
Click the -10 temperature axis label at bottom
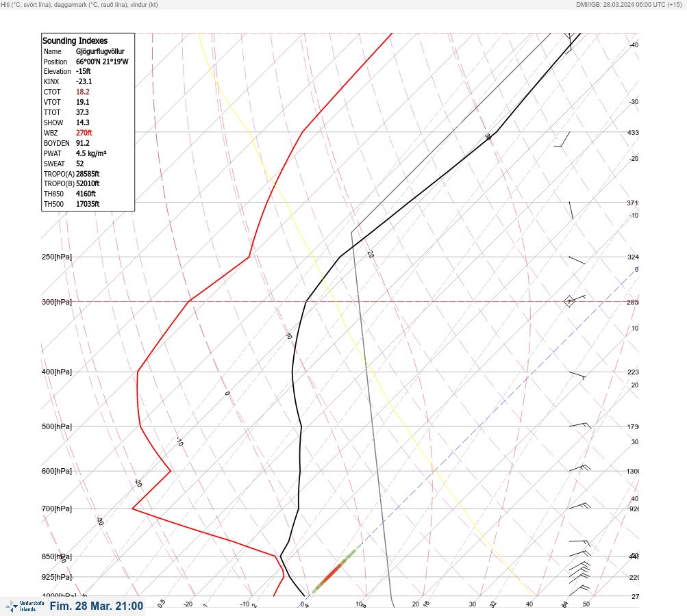tap(245, 604)
